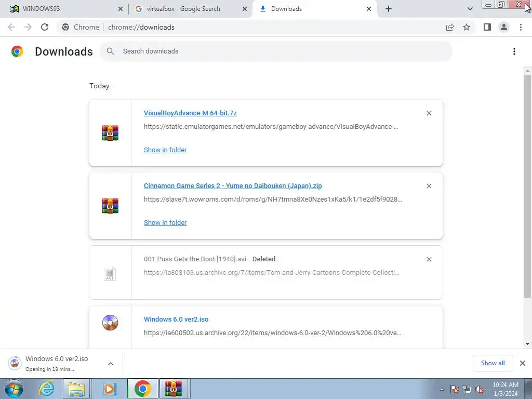Click the ia600502 archive.org URL text
532x399 pixels.
(x=272, y=333)
